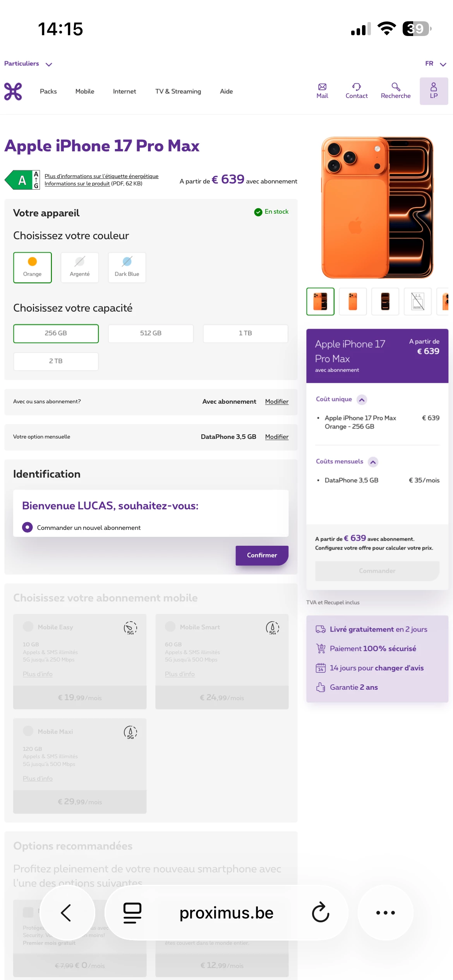Select the Mobile Smart plan radio
The width and height of the screenshot is (453, 980).
[170, 627]
